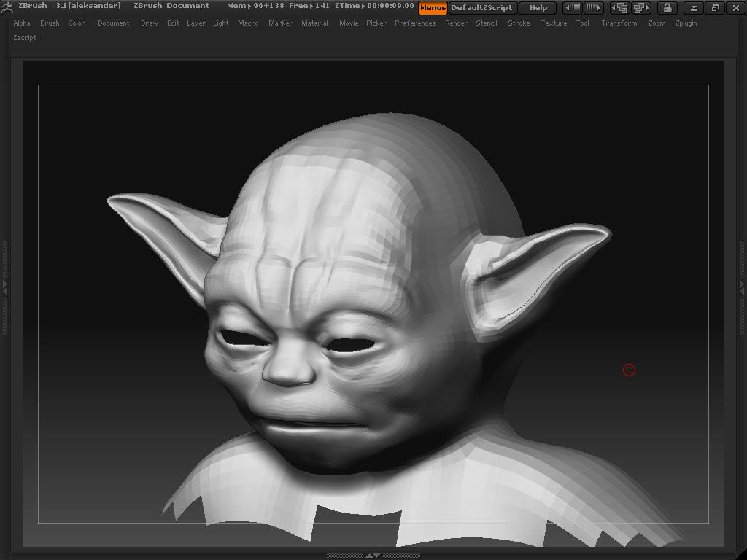Open the Movie menu
This screenshot has width=747, height=560.
[349, 23]
